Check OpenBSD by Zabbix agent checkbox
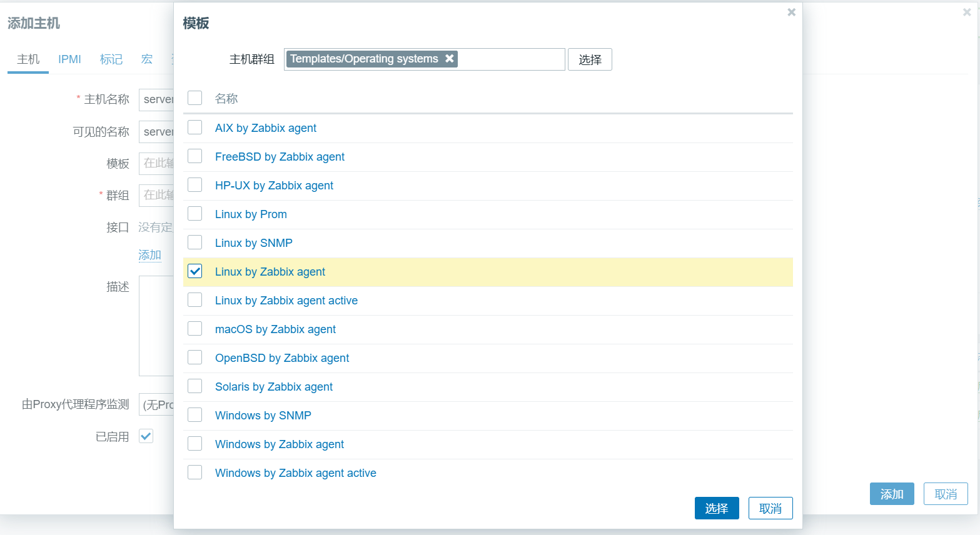The image size is (980, 535). tap(195, 357)
